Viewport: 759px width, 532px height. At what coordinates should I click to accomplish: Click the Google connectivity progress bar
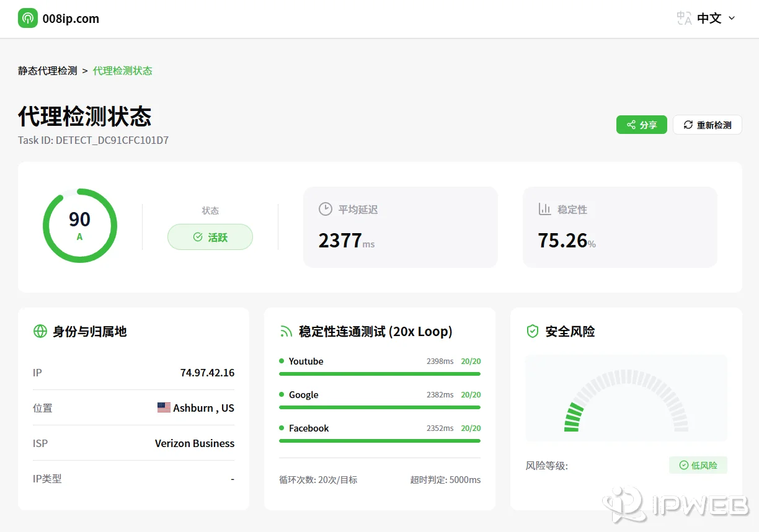click(379, 407)
